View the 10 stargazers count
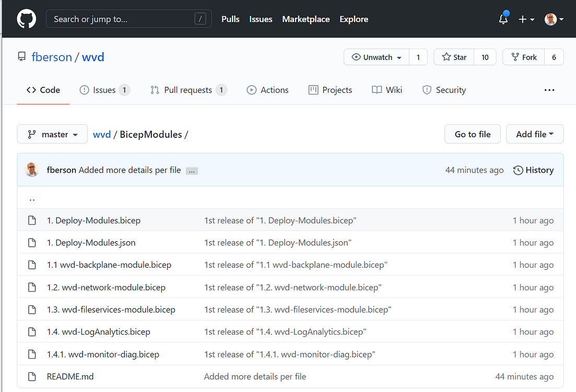Screen dimensions: 576x392 [485, 57]
